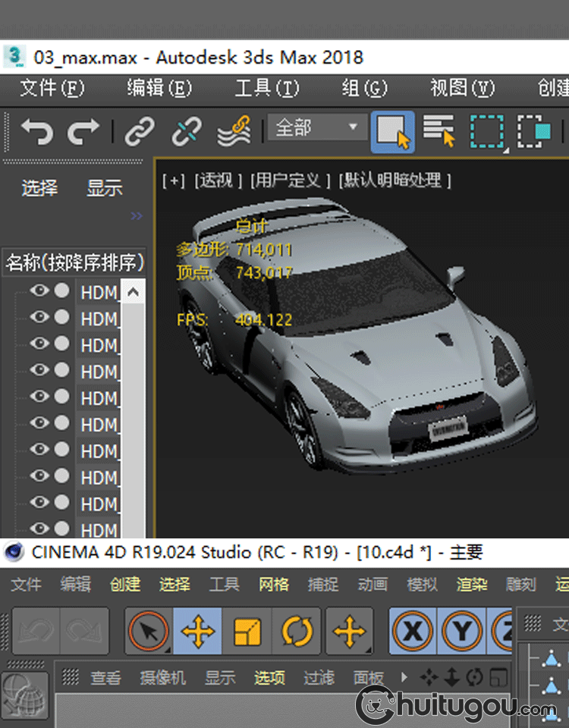Click the Cinema 4D application logo icon
The height and width of the screenshot is (728, 569).
pos(14,553)
